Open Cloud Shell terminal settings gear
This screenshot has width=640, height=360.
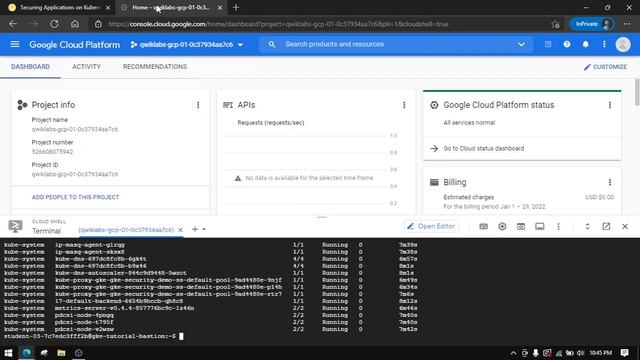(x=502, y=226)
